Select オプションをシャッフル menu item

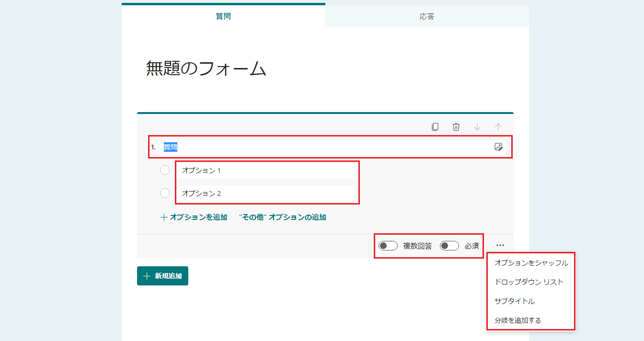point(531,263)
